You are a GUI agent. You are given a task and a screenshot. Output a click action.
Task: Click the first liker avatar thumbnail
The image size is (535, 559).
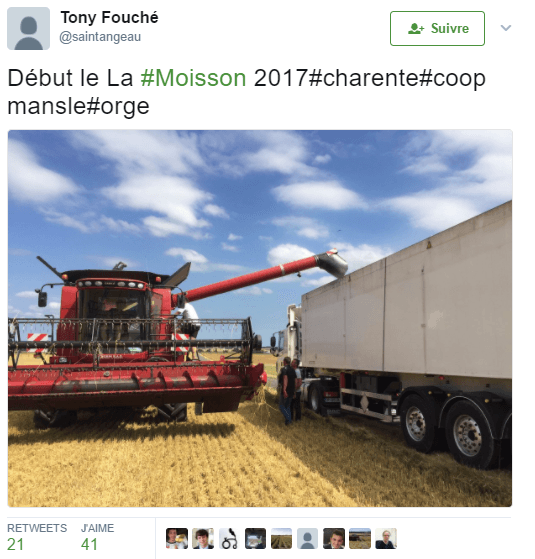(x=177, y=538)
